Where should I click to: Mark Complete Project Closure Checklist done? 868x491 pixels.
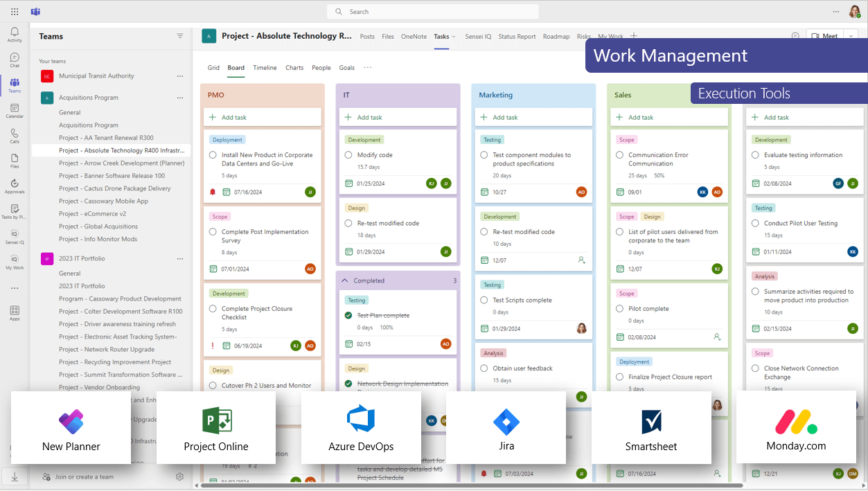click(213, 309)
